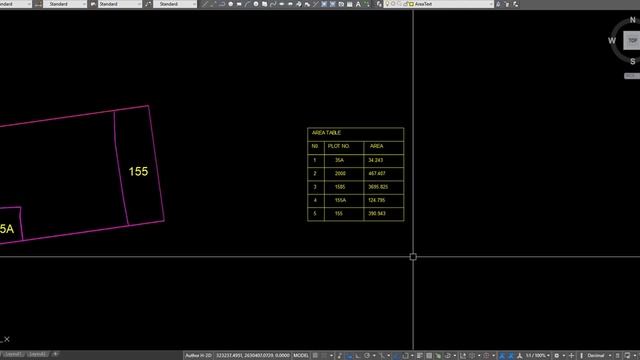Click the S direction on the ViewCube compass
Screen dimensions: 640x360
(633, 62)
